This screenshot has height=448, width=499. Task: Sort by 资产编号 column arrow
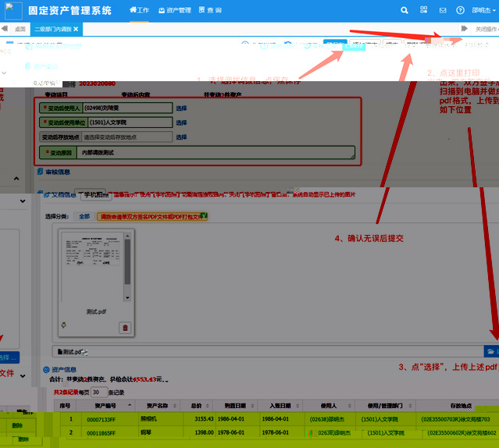coord(130,405)
